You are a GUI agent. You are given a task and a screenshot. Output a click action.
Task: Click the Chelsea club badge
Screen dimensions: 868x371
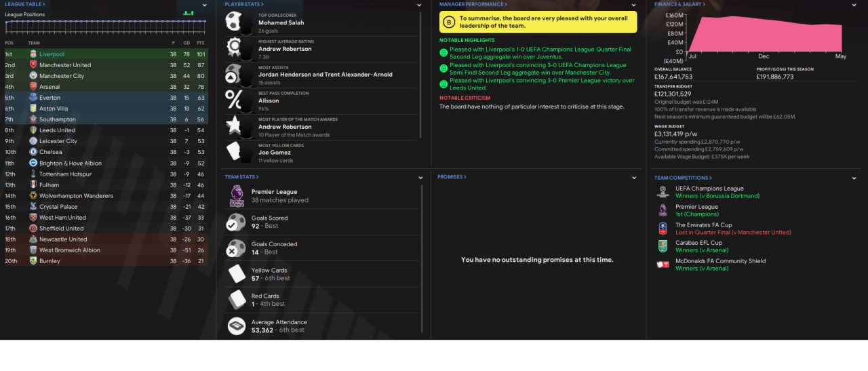[x=33, y=152]
